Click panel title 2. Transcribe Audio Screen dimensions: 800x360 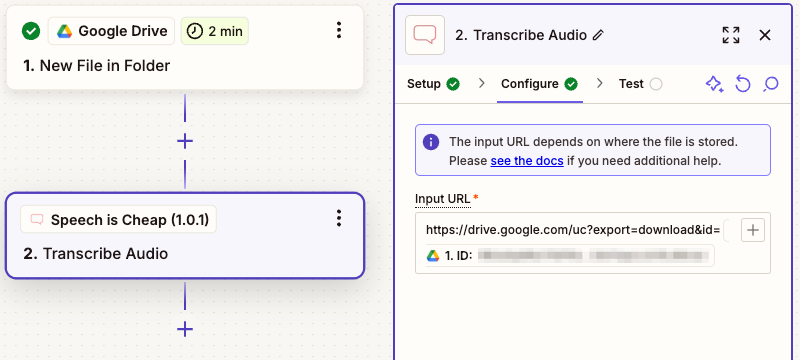click(521, 35)
